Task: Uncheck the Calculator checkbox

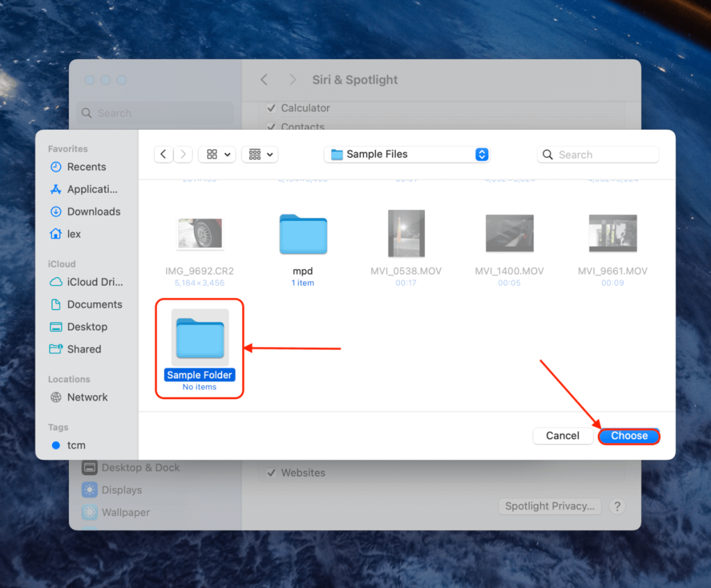Action: pyautogui.click(x=271, y=108)
